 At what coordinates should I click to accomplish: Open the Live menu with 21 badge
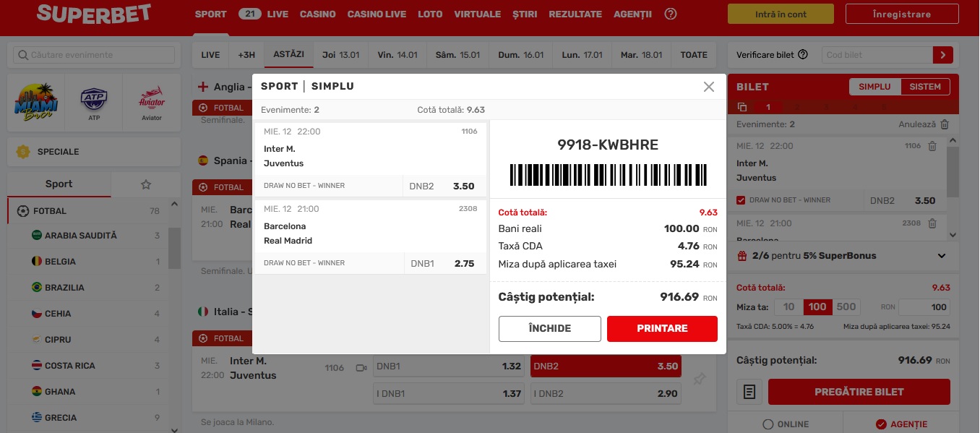tap(263, 14)
